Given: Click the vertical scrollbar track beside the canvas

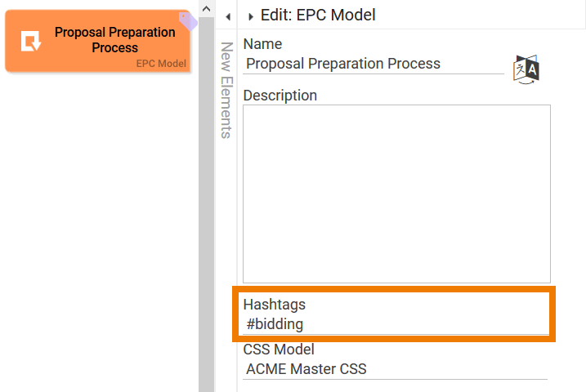Looking at the screenshot, I should click(206, 204).
